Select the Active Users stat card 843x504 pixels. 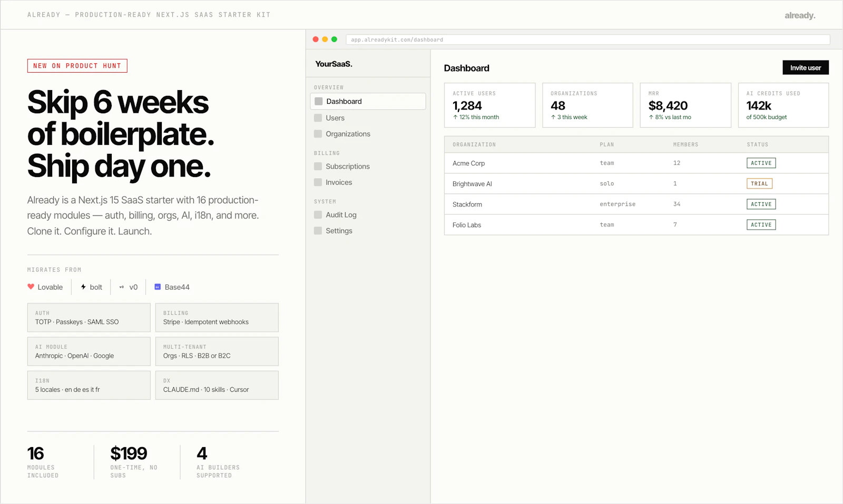point(490,105)
